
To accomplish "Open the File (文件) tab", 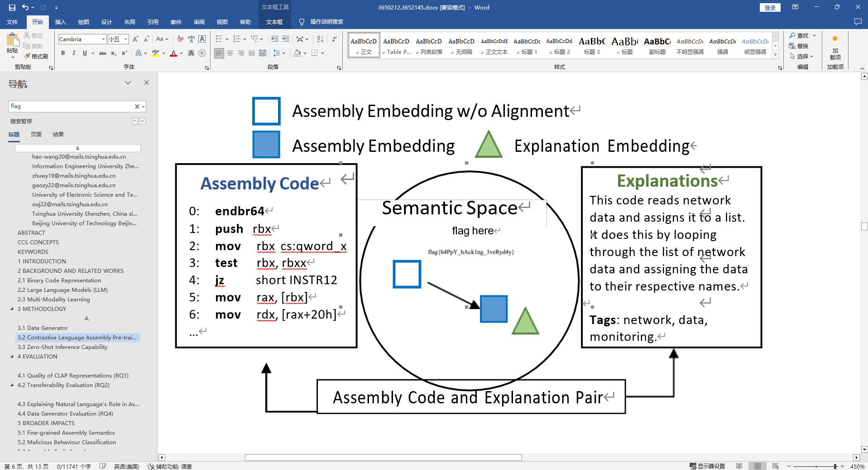I will click(12, 22).
